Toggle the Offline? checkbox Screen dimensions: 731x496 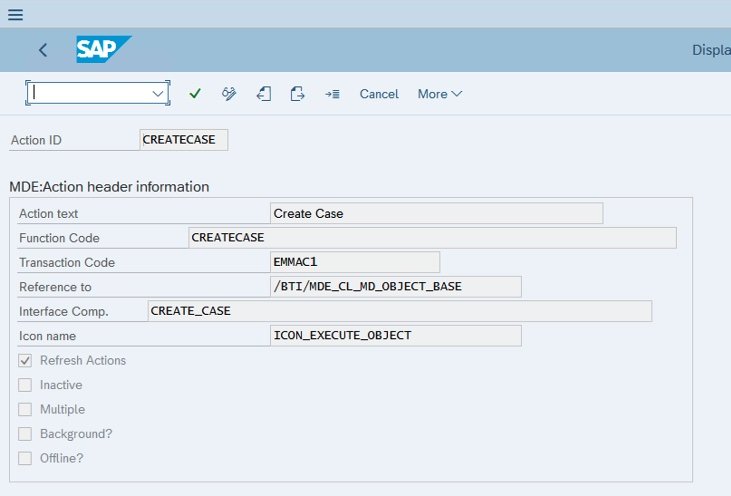25,458
